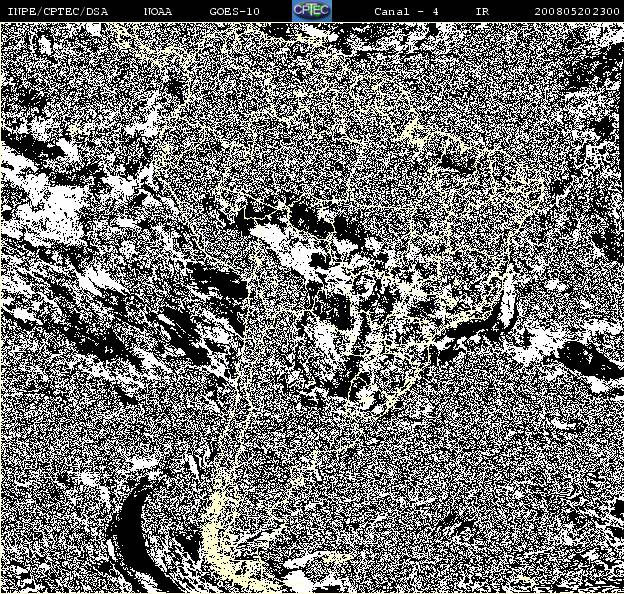Viewport: 624px width, 594px height.
Task: Click the CPTEC logo in header
Action: pyautogui.click(x=312, y=11)
